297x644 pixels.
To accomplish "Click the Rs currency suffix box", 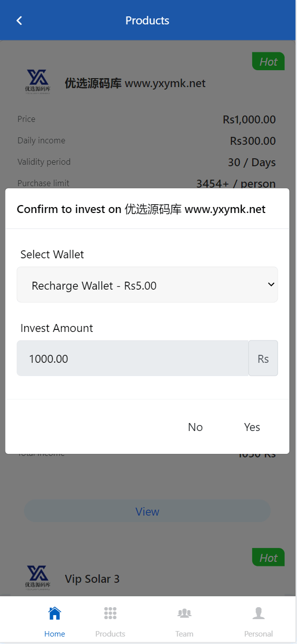I will tap(263, 358).
